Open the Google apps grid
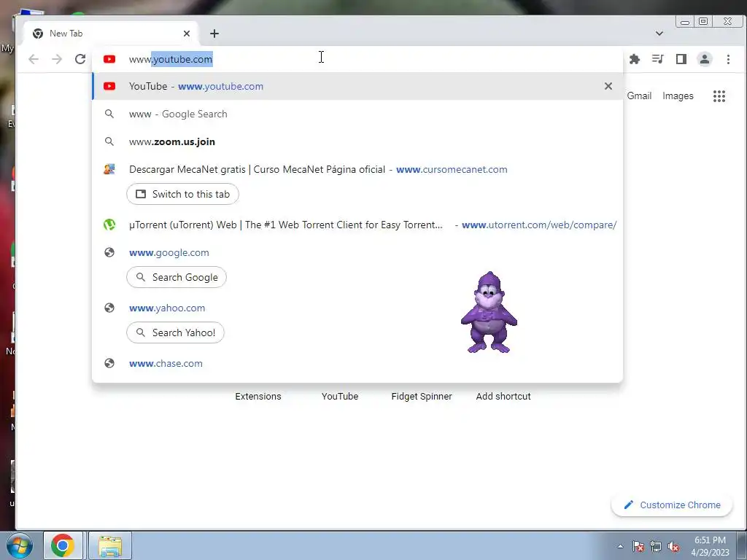Viewport: 747px width, 560px height. tap(719, 96)
